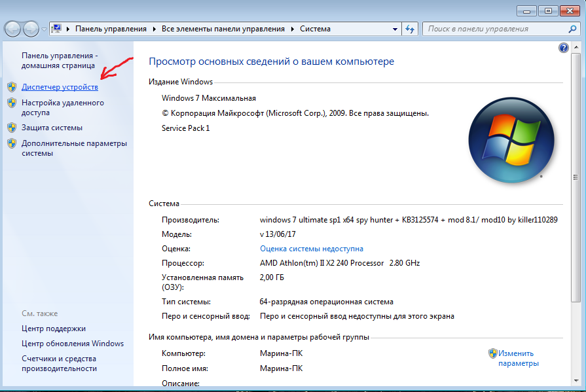Click the Windows logo image

coord(511,140)
